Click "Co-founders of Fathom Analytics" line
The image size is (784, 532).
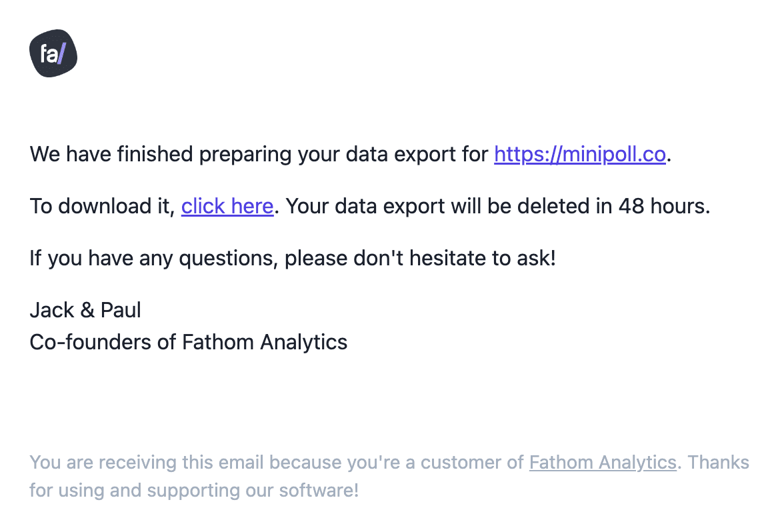(x=189, y=343)
